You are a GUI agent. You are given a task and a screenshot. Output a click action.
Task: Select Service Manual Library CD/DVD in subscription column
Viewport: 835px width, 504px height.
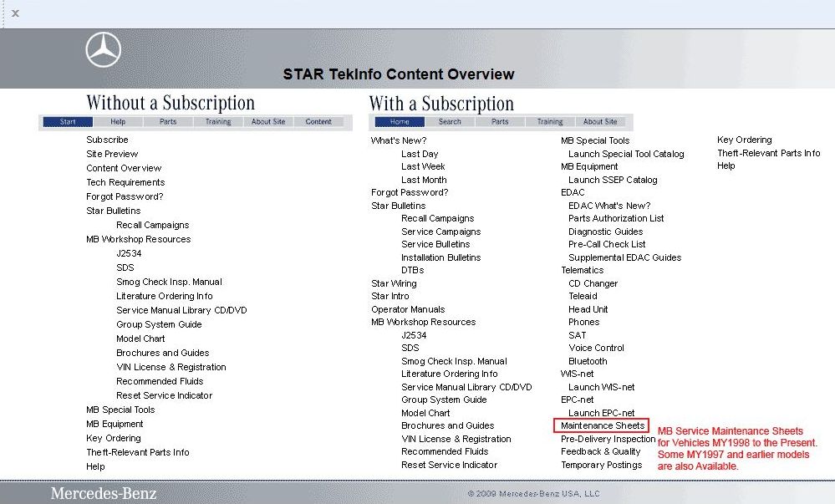(466, 387)
